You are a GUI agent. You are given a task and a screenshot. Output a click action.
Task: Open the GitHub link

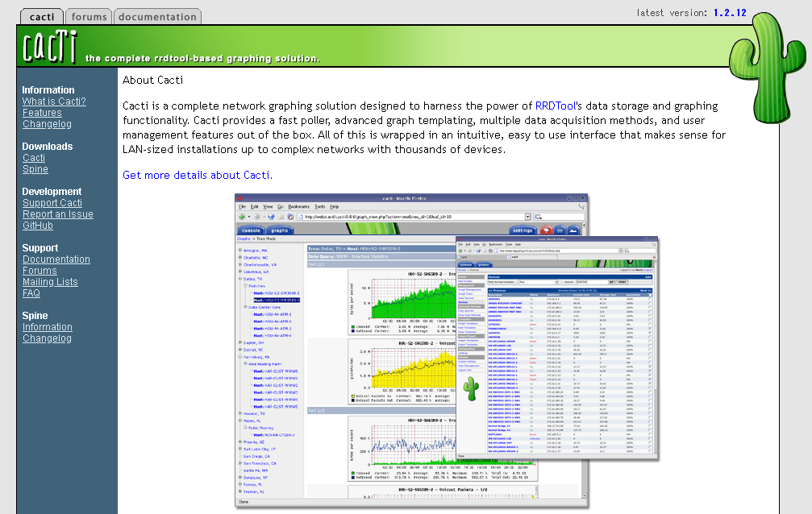coord(38,226)
